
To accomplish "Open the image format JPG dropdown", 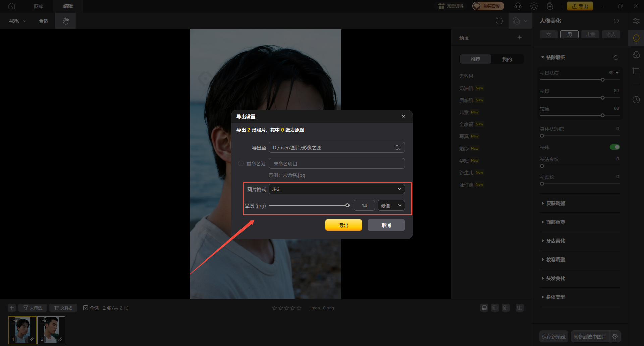I will pos(336,189).
